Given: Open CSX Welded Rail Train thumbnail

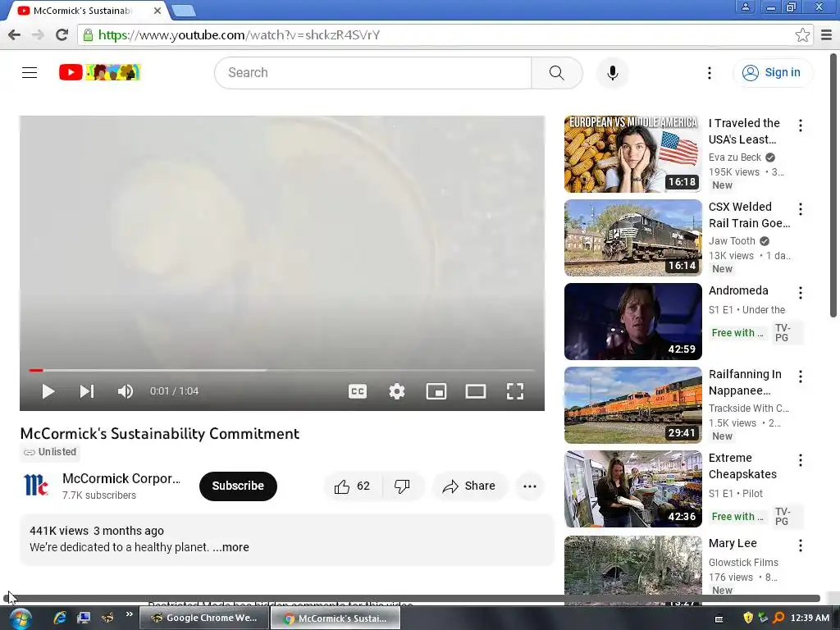Looking at the screenshot, I should [x=632, y=237].
